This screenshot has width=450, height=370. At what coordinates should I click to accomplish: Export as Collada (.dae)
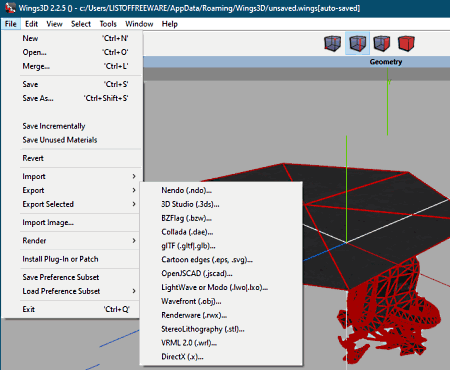click(x=187, y=232)
